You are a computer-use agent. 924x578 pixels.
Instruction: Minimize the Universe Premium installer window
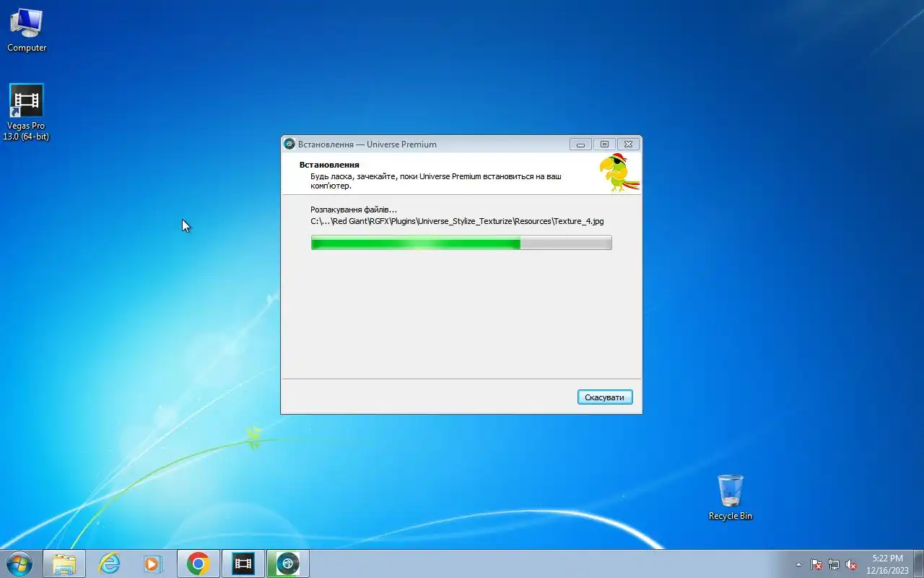tap(580, 144)
